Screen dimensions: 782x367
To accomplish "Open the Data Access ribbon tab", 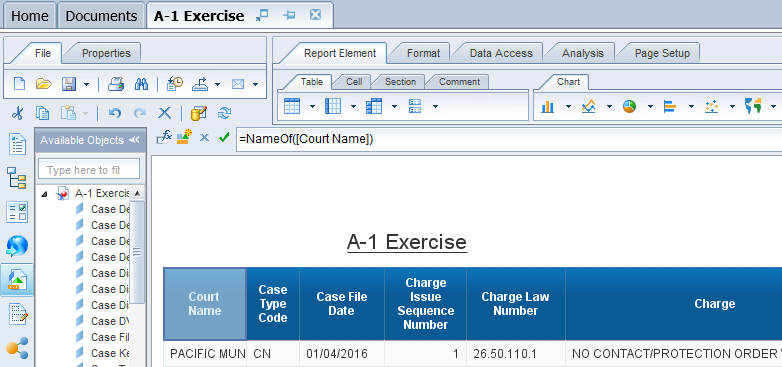I will [x=501, y=53].
